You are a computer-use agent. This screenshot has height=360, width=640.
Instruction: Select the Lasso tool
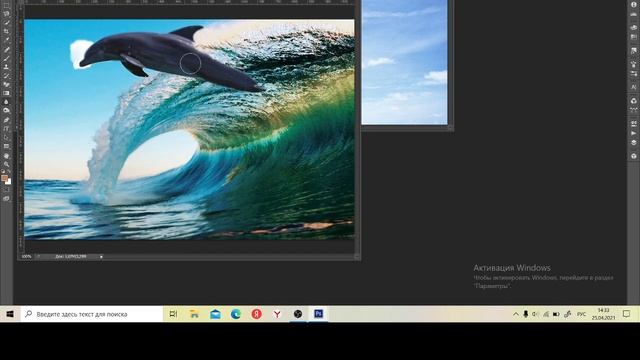[x=6, y=13]
